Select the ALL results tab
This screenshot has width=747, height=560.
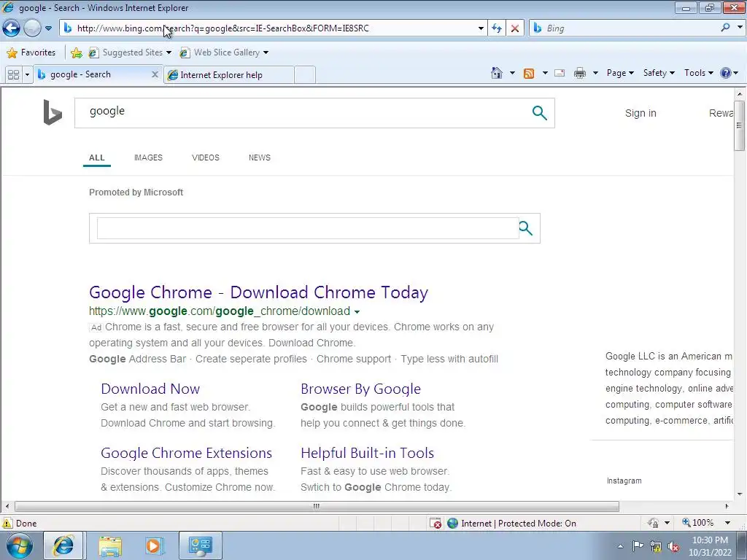click(x=97, y=157)
